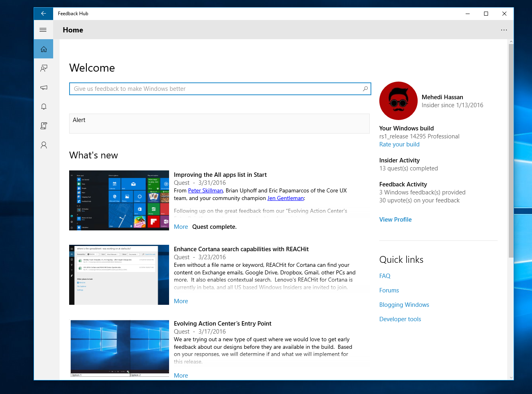Open the Forums quick link

click(x=389, y=290)
